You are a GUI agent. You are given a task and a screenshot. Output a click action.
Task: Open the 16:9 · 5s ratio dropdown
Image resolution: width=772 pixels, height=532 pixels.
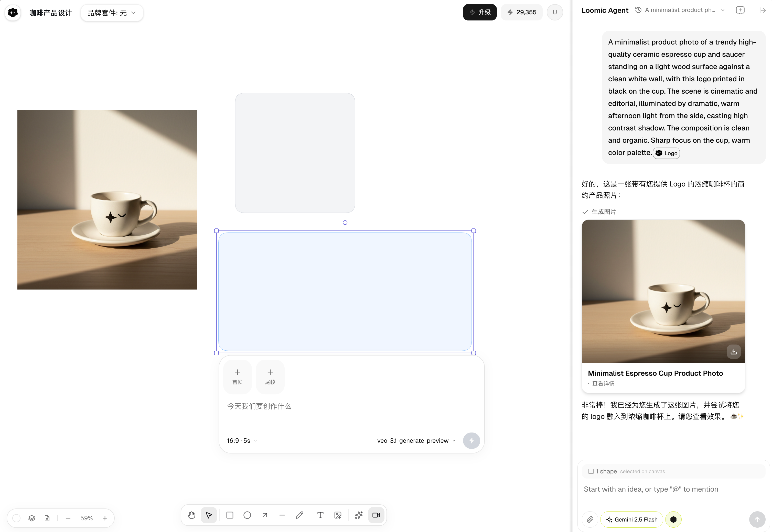coord(242,441)
